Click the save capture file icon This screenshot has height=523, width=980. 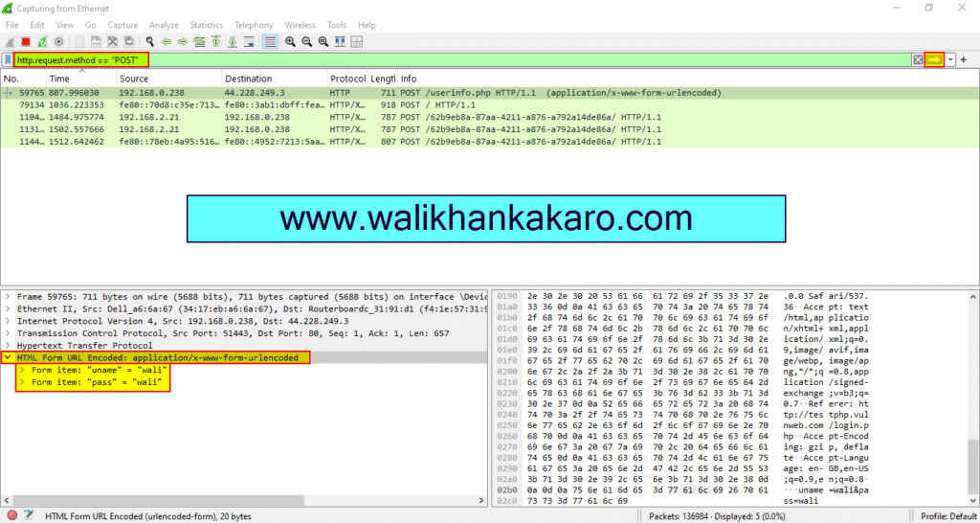97,42
